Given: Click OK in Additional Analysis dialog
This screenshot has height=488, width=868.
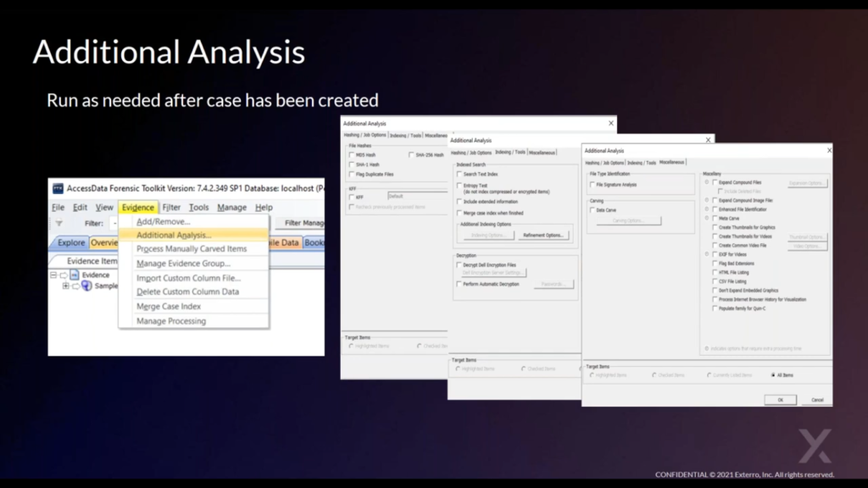Looking at the screenshot, I should 781,400.
